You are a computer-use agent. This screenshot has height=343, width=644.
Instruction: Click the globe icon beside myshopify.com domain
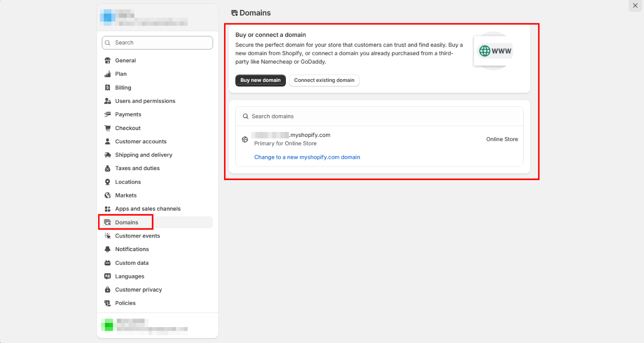coord(245,139)
